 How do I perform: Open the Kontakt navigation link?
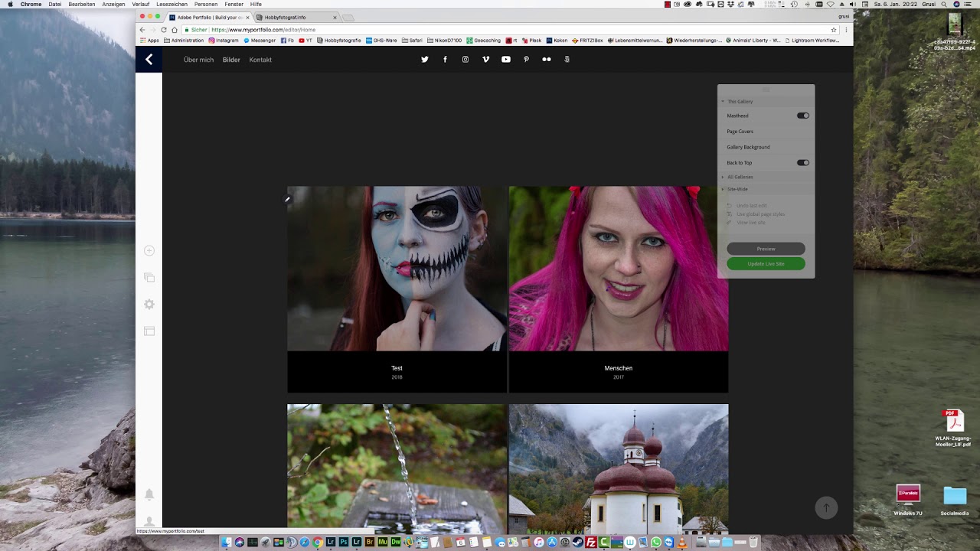(260, 60)
